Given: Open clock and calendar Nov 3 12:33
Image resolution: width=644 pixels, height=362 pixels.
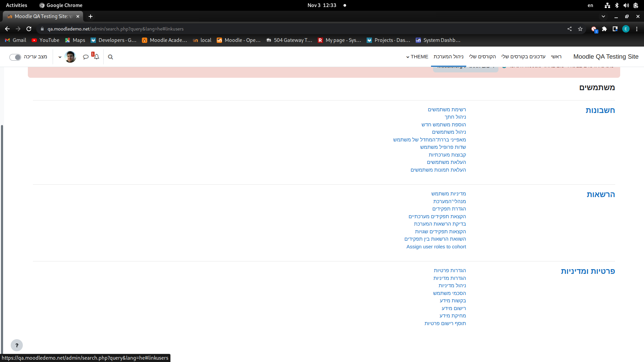Looking at the screenshot, I should [x=322, y=5].
